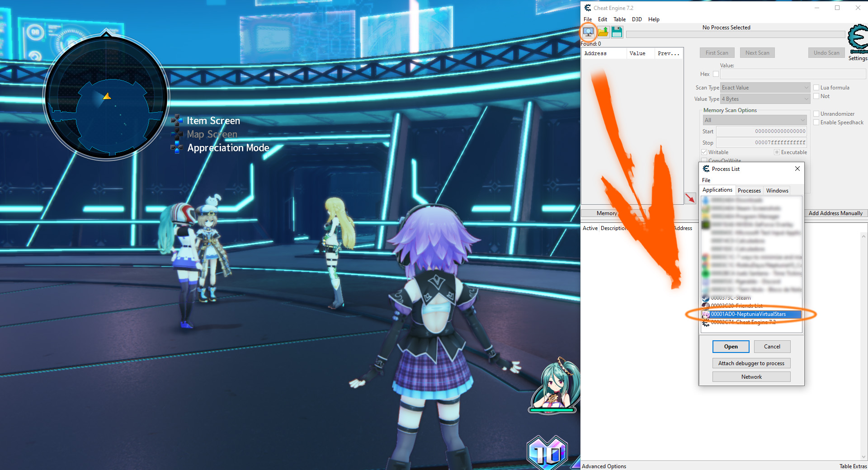Click the First Scan button
This screenshot has width=868, height=470.
tap(717, 53)
